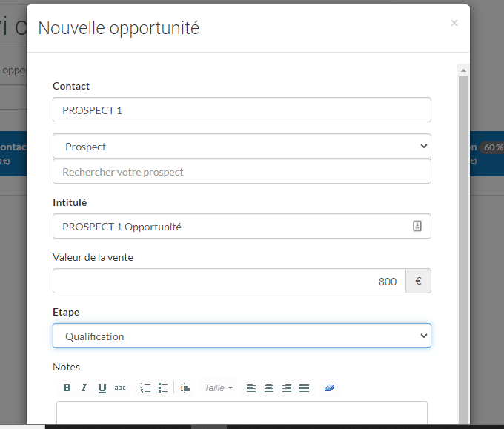Apply strikethrough text formatting

coord(120,388)
